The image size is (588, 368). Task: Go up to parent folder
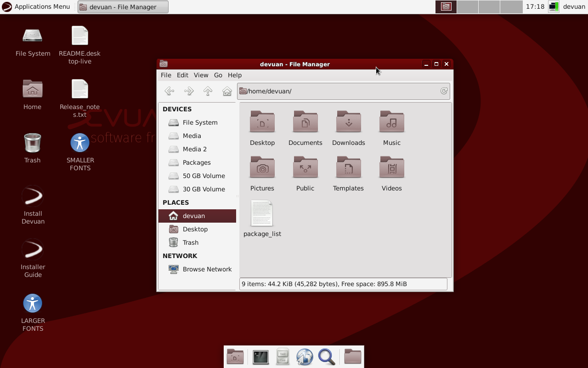[208, 91]
